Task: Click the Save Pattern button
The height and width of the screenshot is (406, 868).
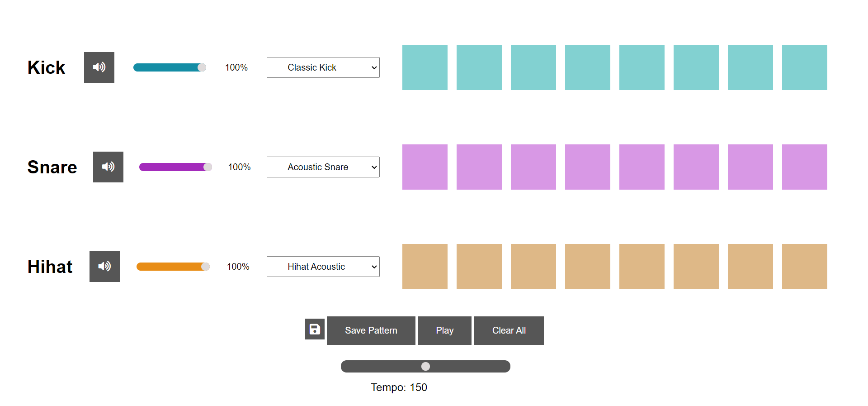Action: tap(371, 330)
